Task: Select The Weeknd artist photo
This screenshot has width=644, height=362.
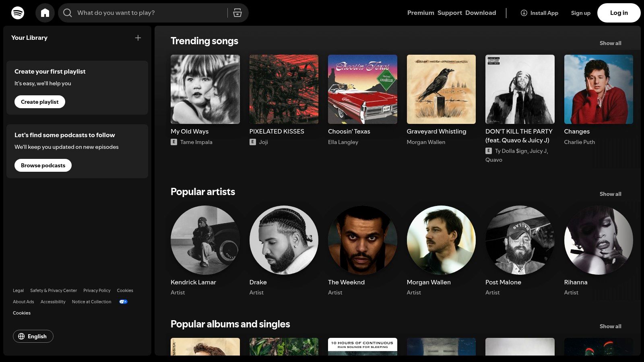Action: click(362, 240)
